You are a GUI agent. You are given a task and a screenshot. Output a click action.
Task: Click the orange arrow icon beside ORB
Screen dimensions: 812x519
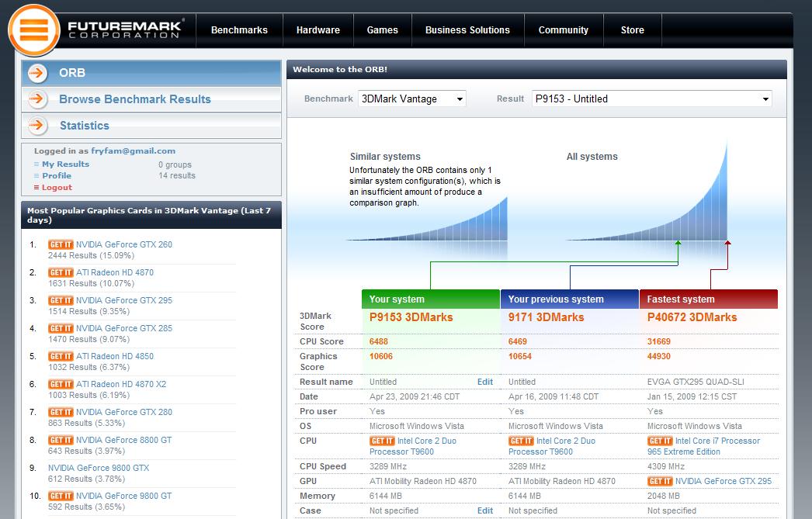(x=37, y=73)
